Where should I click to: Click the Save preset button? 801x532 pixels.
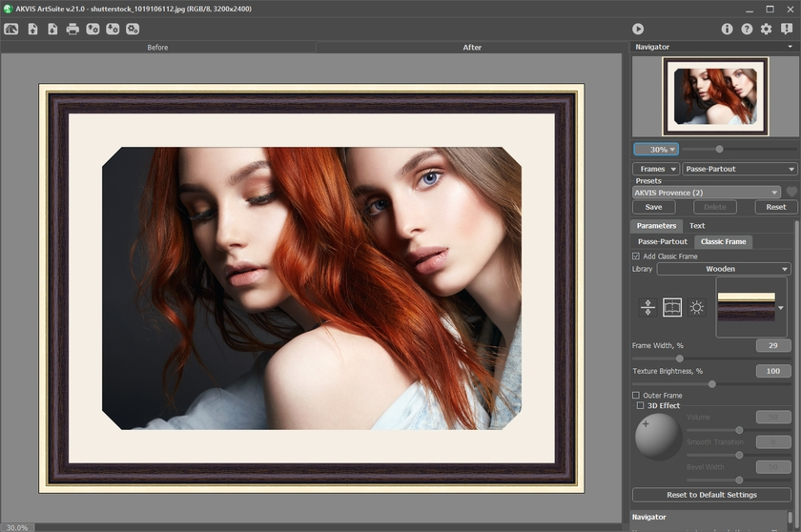[x=653, y=207]
